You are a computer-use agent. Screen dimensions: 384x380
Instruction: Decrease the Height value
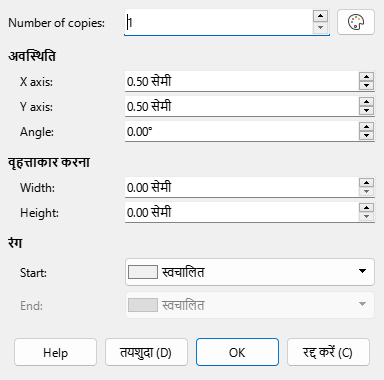click(367, 217)
